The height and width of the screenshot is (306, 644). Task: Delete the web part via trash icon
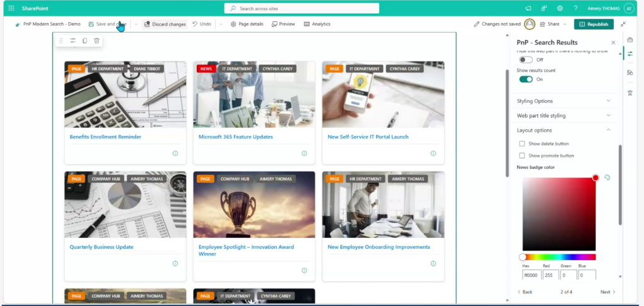click(96, 41)
